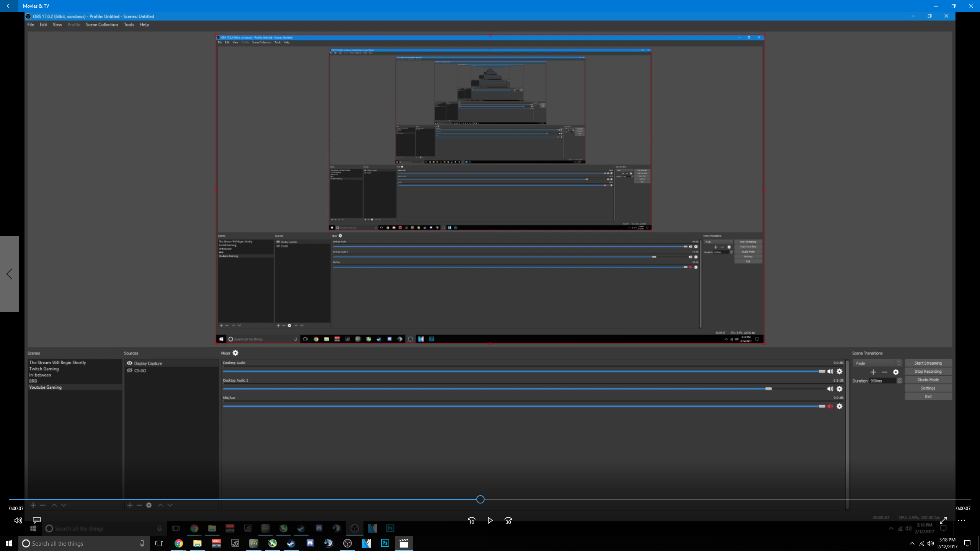This screenshot has width=980, height=551.
Task: Toggle the Display Capture eye icon in Sources
Action: pyautogui.click(x=129, y=363)
